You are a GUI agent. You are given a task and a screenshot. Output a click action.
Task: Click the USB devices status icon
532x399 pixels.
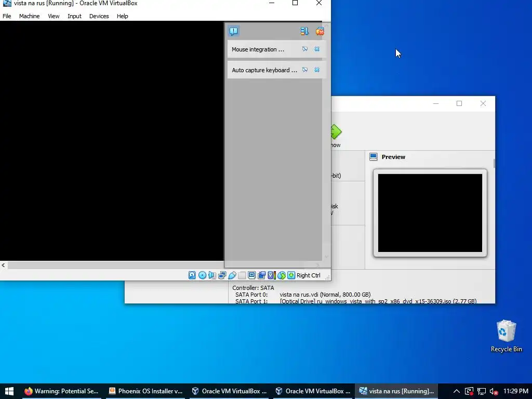[232, 275]
